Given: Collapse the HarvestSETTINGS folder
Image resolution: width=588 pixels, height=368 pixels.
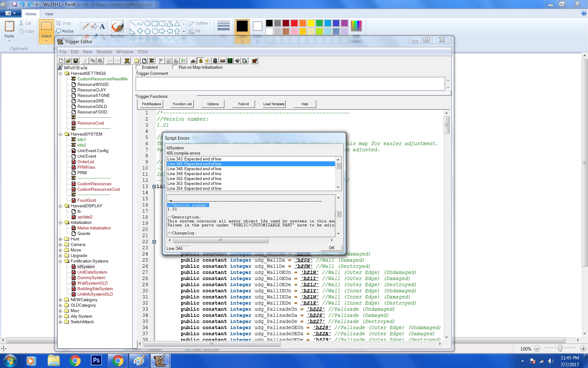Looking at the screenshot, I should point(60,74).
